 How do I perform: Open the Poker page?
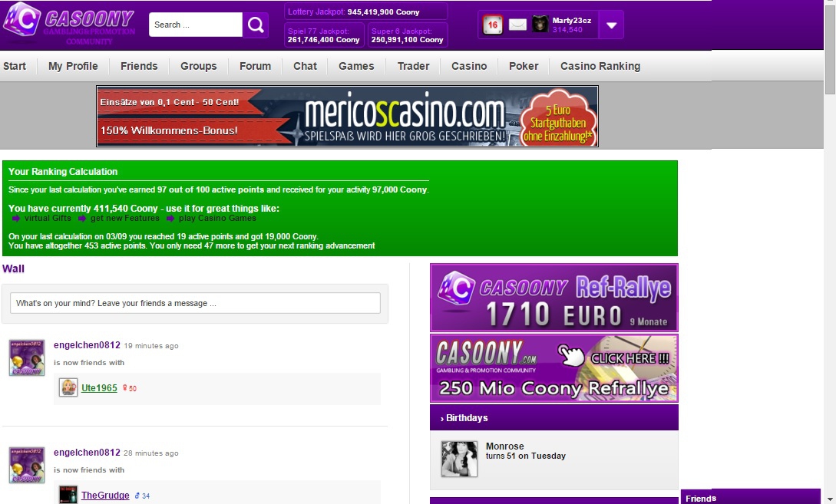point(524,66)
